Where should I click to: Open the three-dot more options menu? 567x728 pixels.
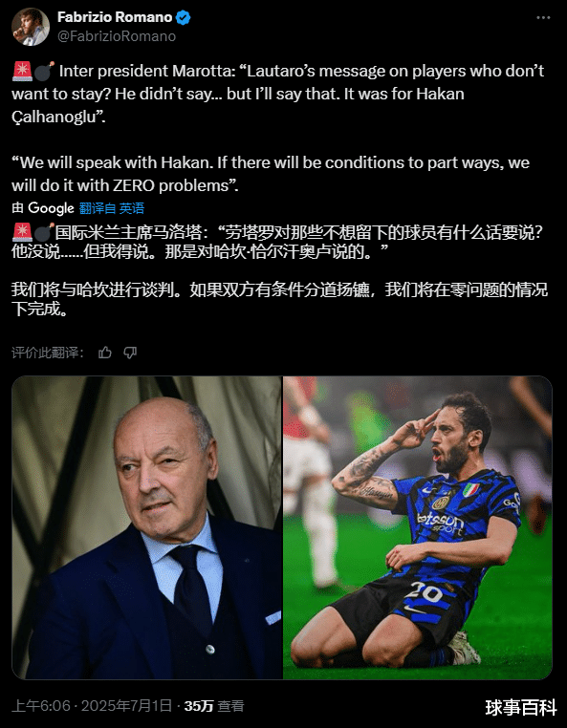click(543, 17)
